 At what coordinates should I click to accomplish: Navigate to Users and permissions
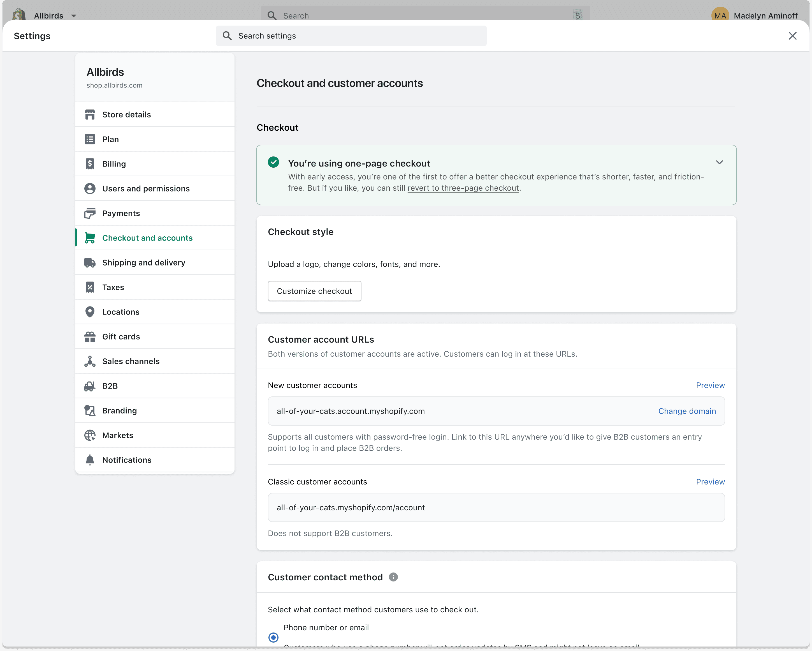tap(155, 188)
